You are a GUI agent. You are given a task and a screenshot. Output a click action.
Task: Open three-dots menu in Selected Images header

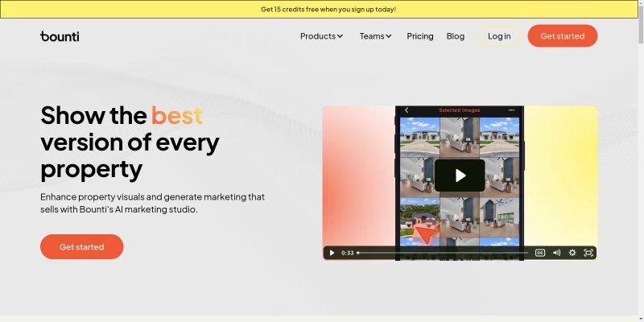tap(511, 110)
